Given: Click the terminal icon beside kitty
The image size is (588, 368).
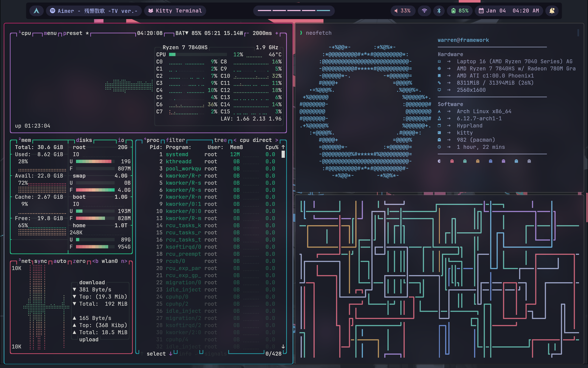Looking at the screenshot, I should [x=439, y=133].
